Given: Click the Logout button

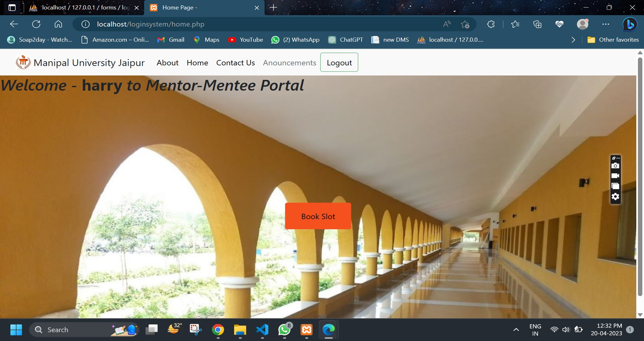Looking at the screenshot, I should [x=339, y=62].
